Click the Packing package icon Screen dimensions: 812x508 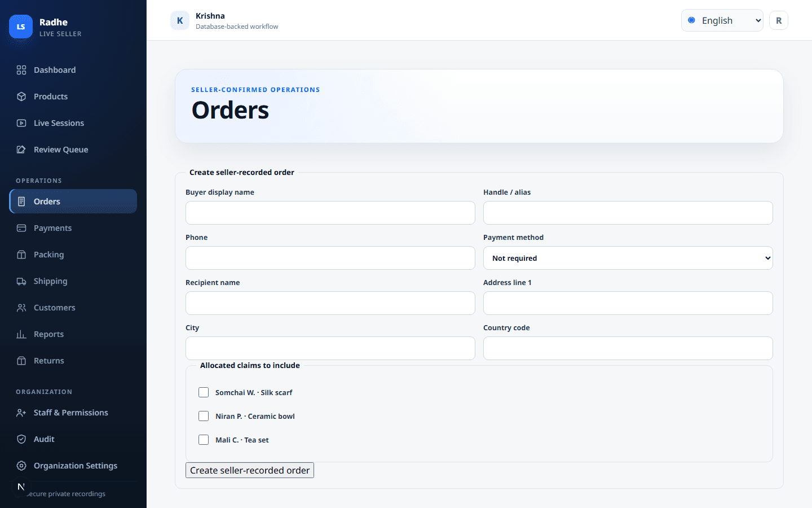click(21, 255)
